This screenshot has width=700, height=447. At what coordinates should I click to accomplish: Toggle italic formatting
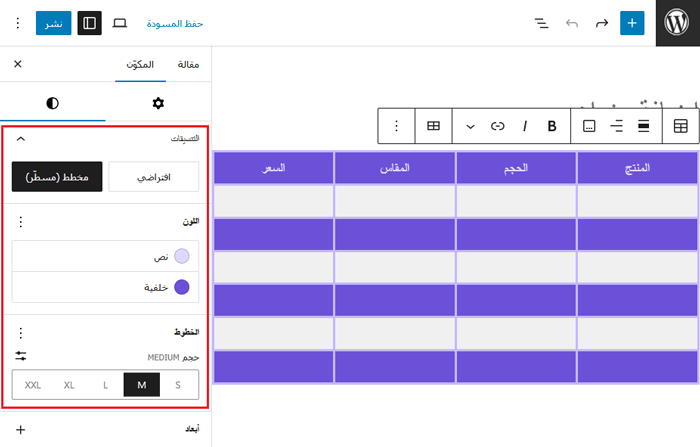[x=525, y=126]
